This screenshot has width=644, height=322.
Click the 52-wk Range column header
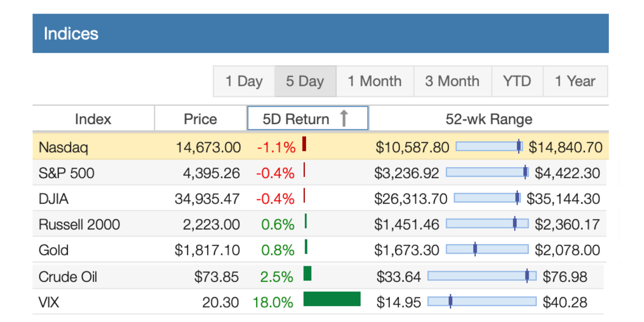489,119
